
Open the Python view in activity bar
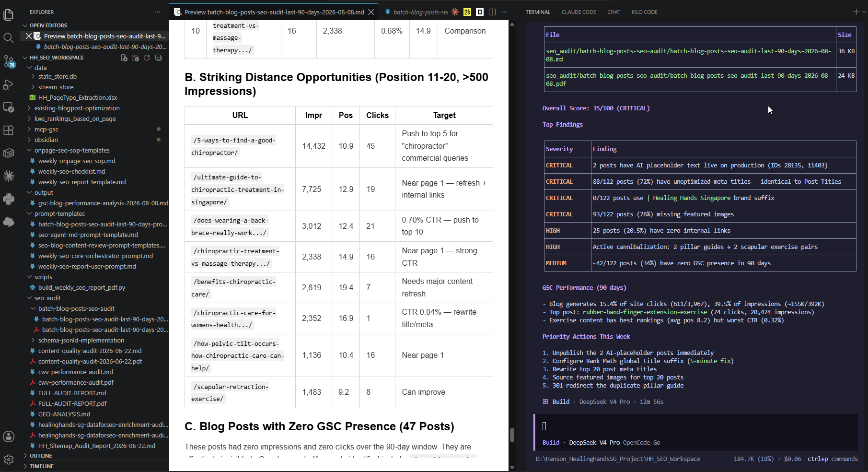tap(9, 199)
